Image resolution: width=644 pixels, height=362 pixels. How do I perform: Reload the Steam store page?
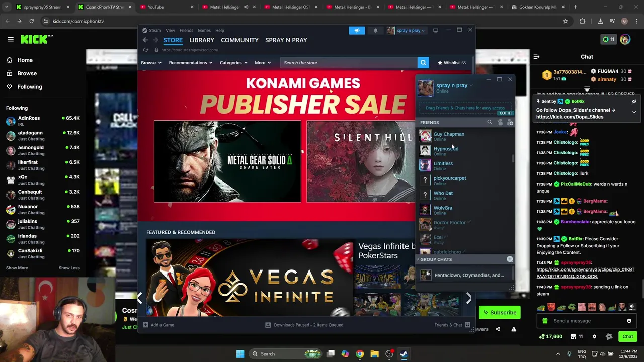[145, 50]
